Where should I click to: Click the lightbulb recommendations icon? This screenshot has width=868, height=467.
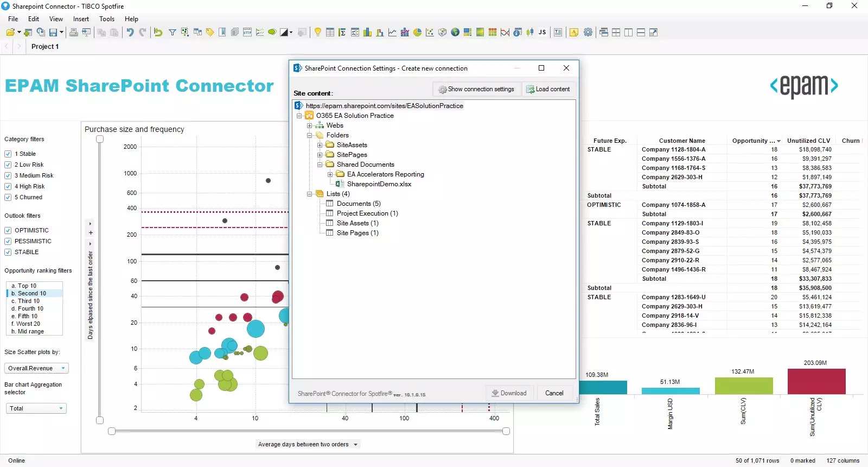(x=318, y=33)
